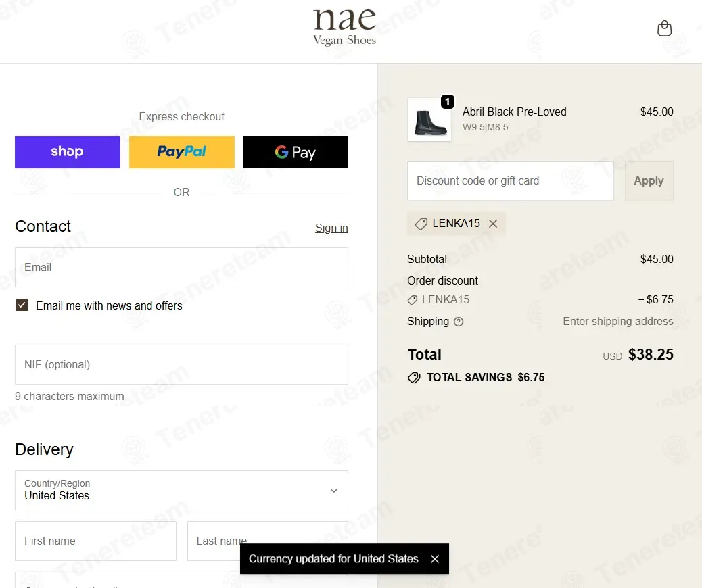Remove the LENKA15 discount code tag

493,223
